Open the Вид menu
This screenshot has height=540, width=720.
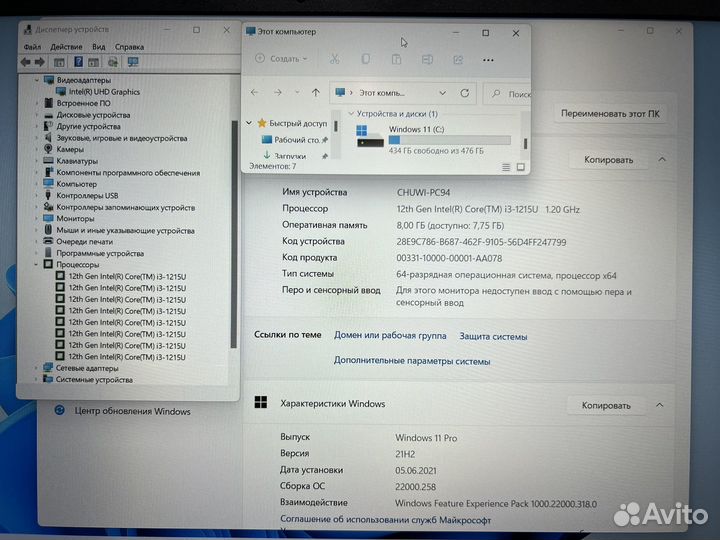98,47
